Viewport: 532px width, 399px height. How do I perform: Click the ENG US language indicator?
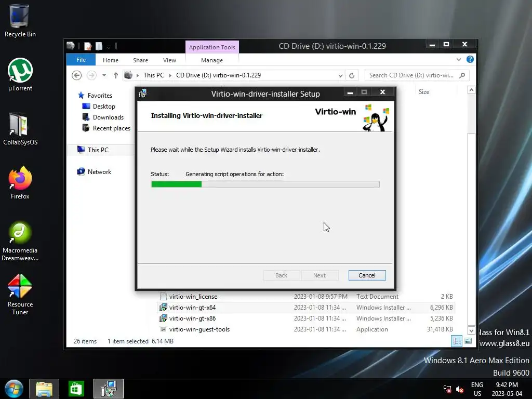pos(477,389)
